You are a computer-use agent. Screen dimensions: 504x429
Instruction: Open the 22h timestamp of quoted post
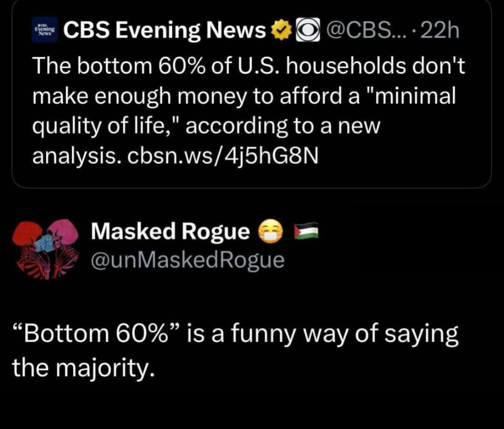439,31
